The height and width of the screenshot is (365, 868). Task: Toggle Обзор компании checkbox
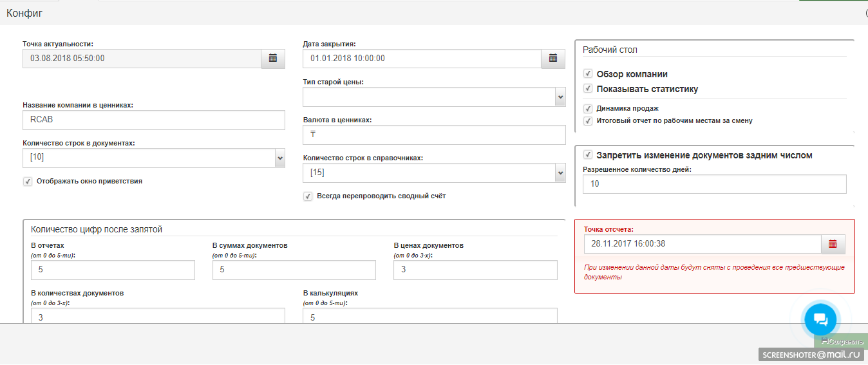[588, 74]
